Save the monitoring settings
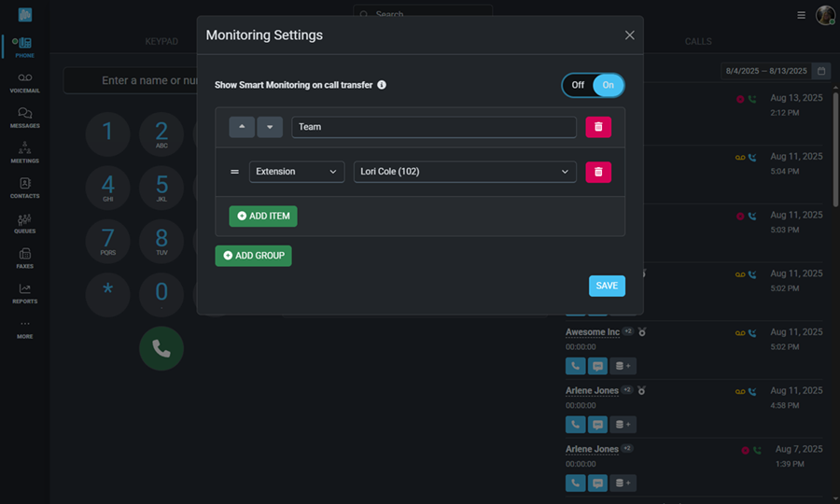This screenshot has height=504, width=840. point(607,286)
